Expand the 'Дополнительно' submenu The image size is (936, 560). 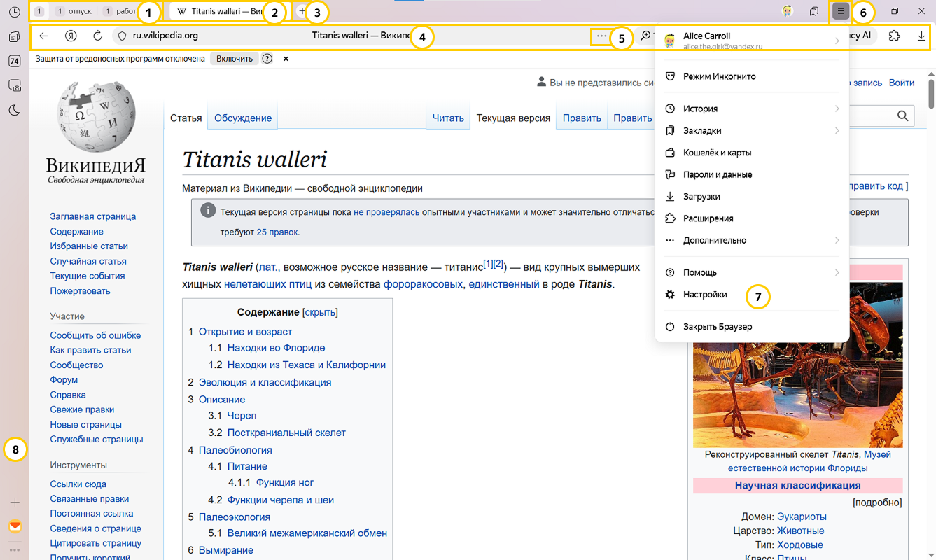click(x=751, y=241)
